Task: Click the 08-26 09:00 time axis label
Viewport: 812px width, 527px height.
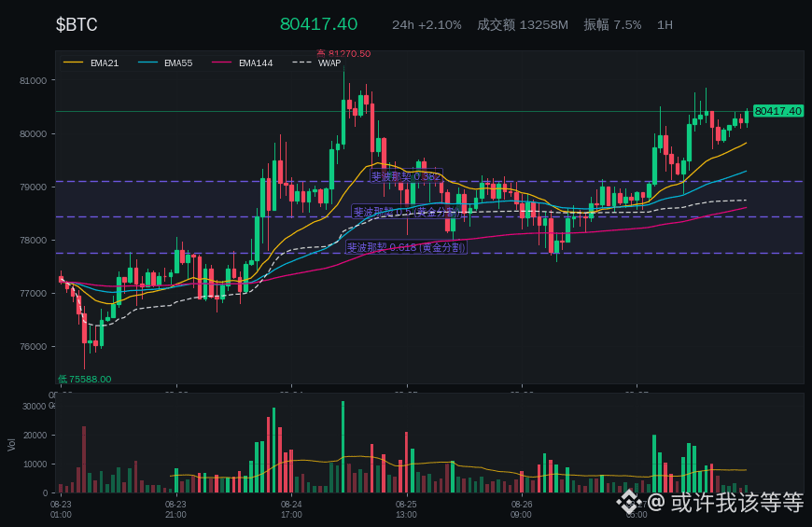Action: coord(521,509)
